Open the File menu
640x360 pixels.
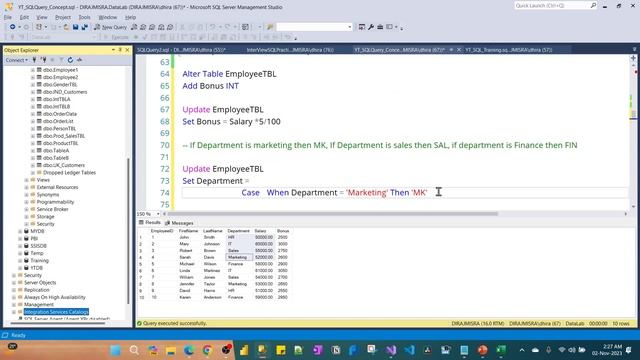pos(8,17)
